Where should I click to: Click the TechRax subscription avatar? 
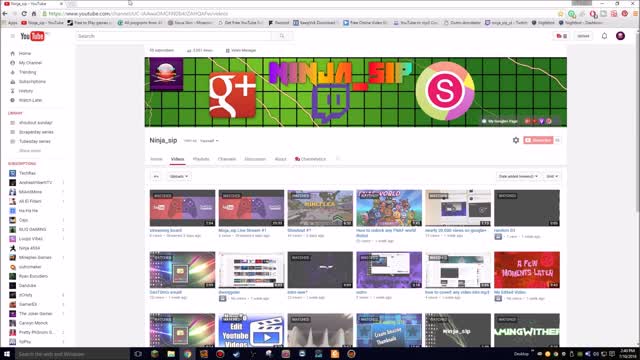[x=13, y=173]
